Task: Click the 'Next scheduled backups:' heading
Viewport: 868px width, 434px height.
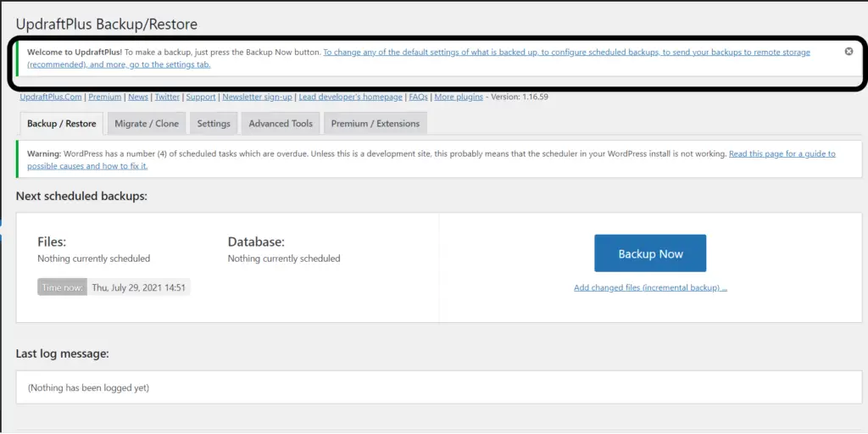Action: coord(82,196)
